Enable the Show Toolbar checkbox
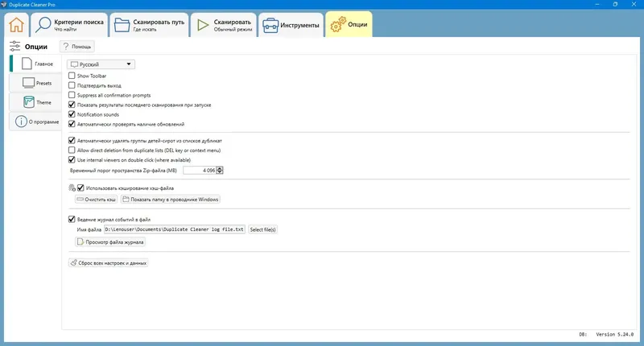This screenshot has height=346, width=644. click(x=72, y=76)
